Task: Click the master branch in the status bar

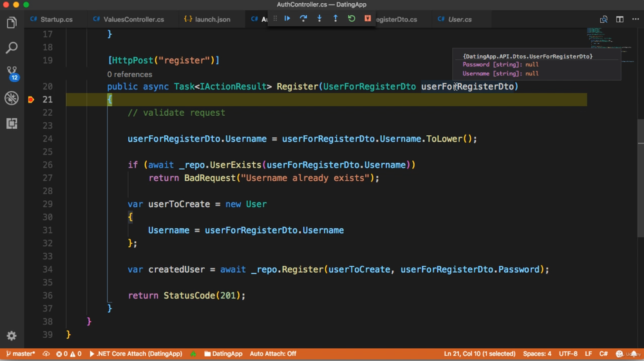Action: pos(20,354)
